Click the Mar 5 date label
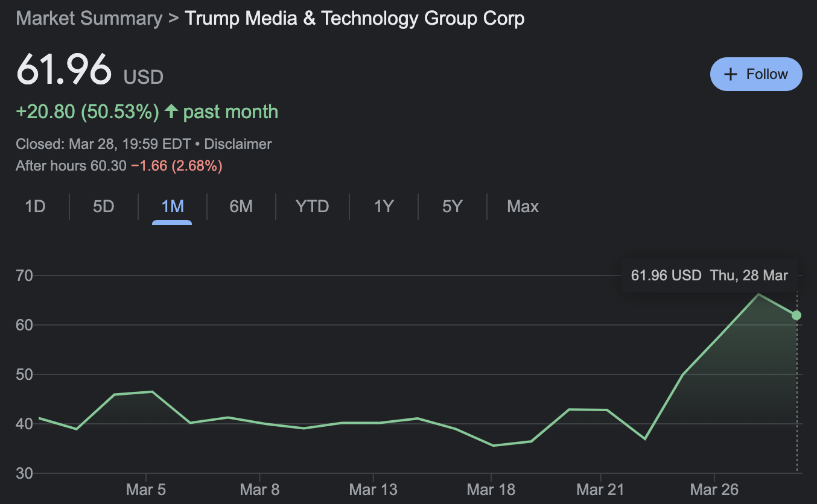Image resolution: width=817 pixels, height=504 pixels. click(x=145, y=489)
